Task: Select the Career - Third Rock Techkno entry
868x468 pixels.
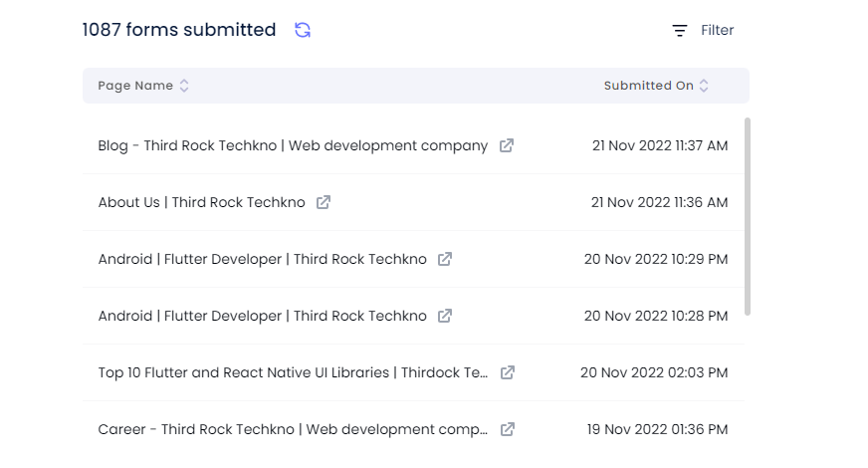Action: click(x=293, y=429)
